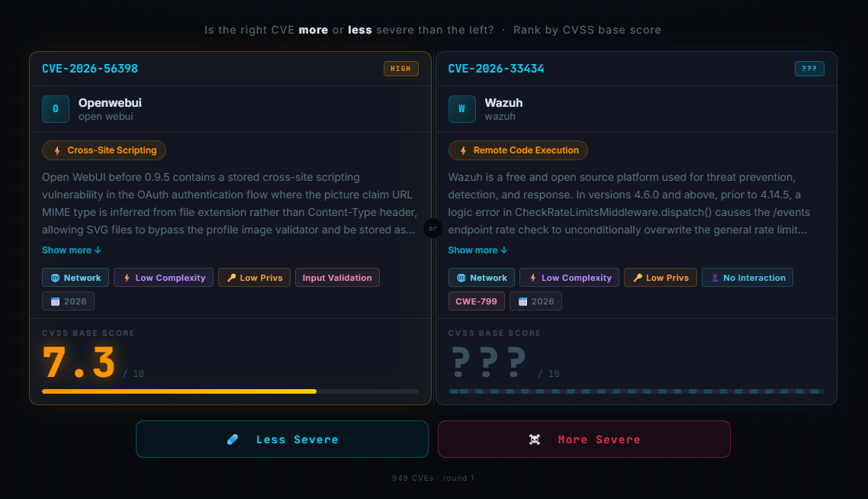The height and width of the screenshot is (499, 868).
Task: Click the Wazuh vendor name
Action: pyautogui.click(x=503, y=103)
